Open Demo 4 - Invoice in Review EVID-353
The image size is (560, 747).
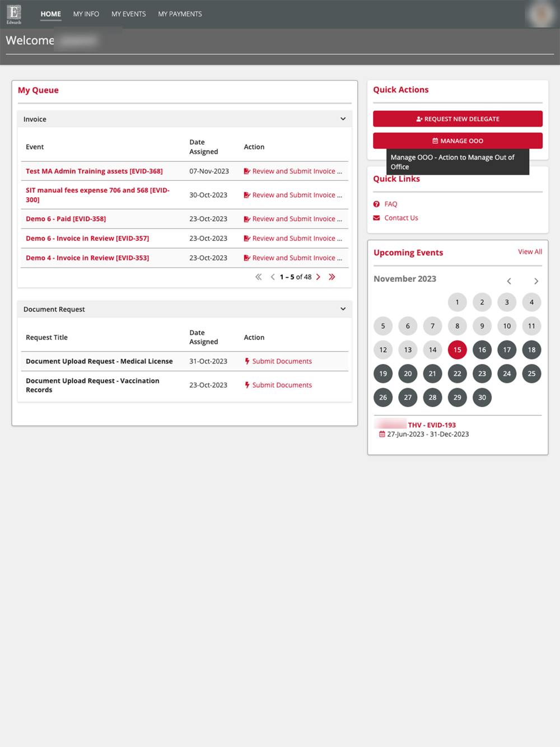pyautogui.click(x=87, y=258)
